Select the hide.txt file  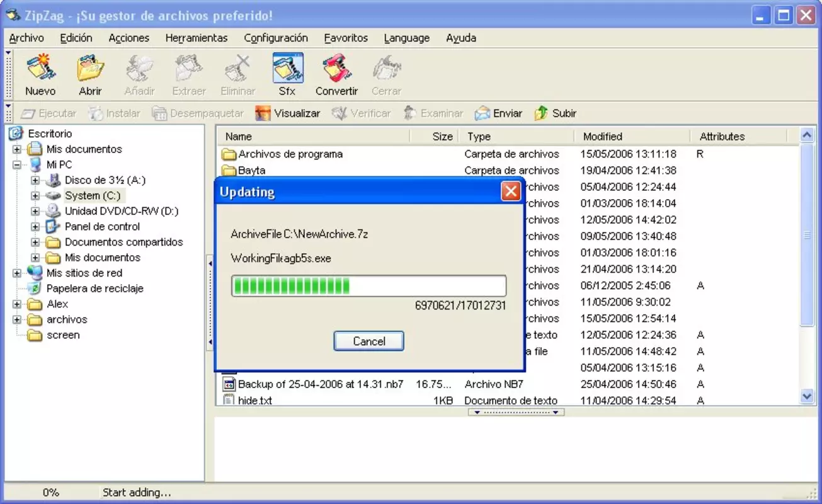[248, 401]
